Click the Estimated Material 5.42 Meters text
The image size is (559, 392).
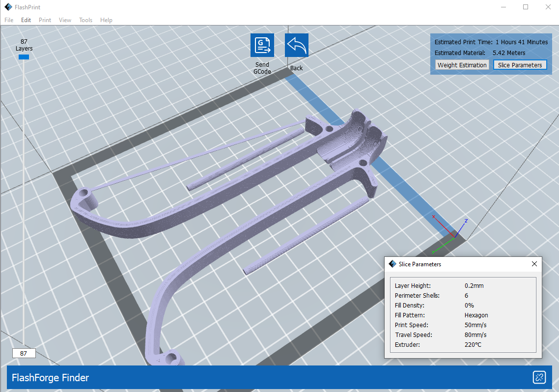[x=480, y=53]
